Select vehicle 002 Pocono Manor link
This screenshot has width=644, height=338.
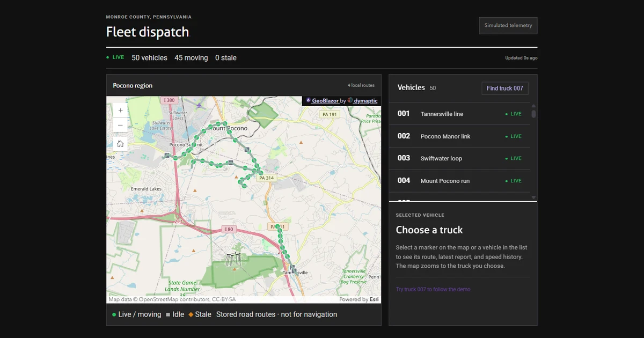tap(459, 136)
